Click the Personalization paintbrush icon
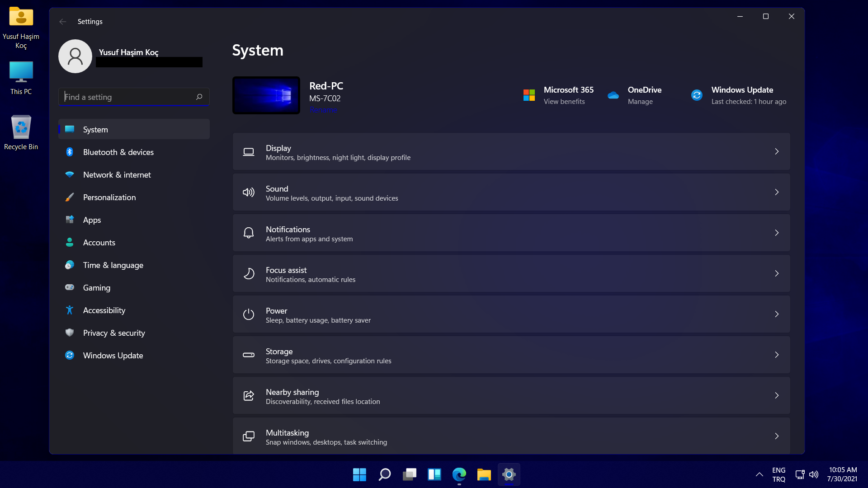 (70, 197)
